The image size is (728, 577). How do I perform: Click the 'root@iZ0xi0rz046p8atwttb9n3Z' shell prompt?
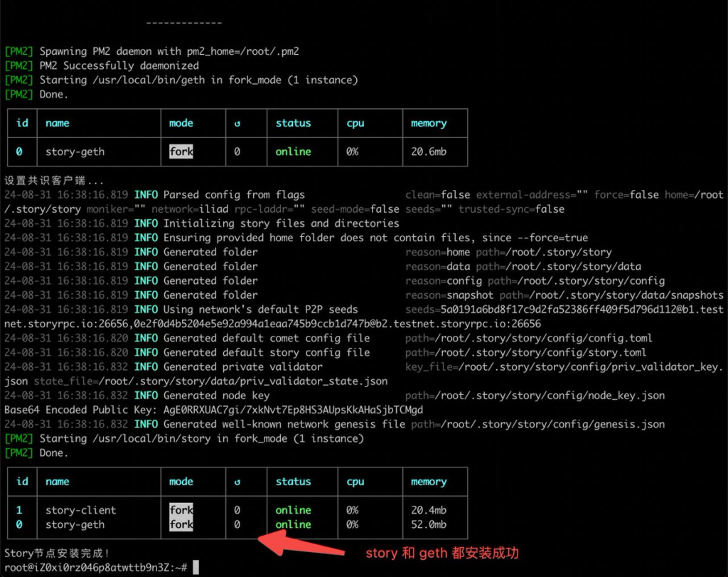pos(96,568)
